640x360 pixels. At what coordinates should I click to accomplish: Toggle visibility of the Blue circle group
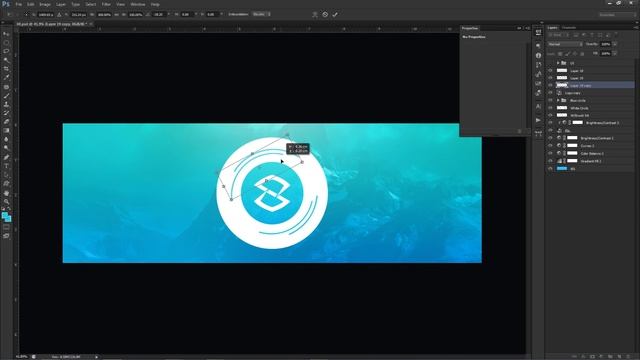[550, 100]
